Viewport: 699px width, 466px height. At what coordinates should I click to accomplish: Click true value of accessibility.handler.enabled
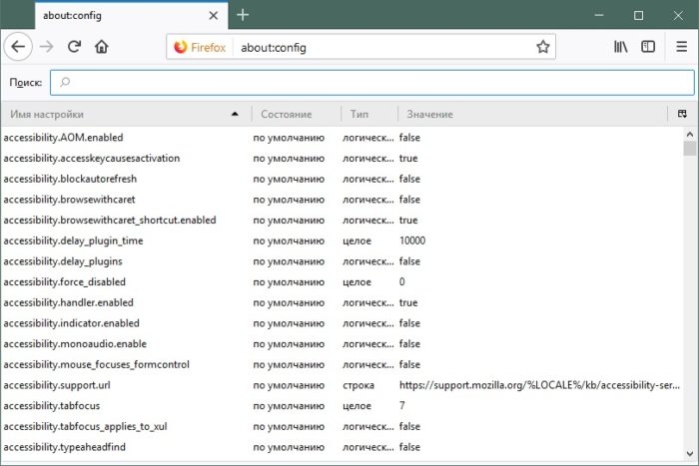click(x=408, y=302)
